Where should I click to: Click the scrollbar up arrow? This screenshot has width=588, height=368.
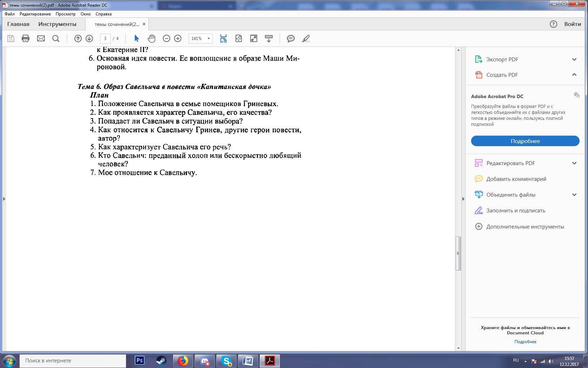point(458,50)
